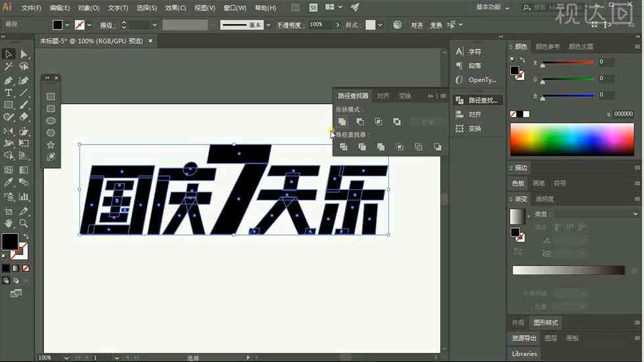The height and width of the screenshot is (362, 644).
Task: Pick the Line Segment tool
Action: (x=24, y=93)
